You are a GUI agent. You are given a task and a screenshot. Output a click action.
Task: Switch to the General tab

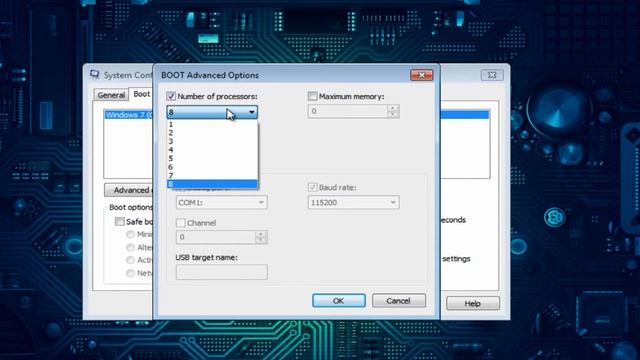point(111,95)
